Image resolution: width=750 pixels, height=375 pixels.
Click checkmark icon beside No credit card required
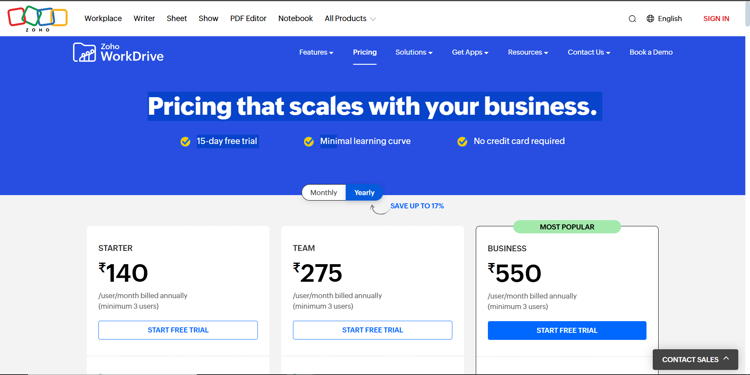coord(462,142)
